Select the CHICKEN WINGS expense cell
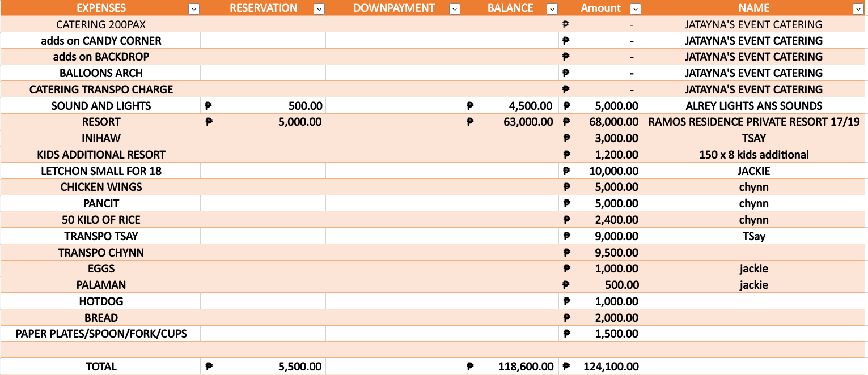The height and width of the screenshot is (375, 868). pos(101,187)
